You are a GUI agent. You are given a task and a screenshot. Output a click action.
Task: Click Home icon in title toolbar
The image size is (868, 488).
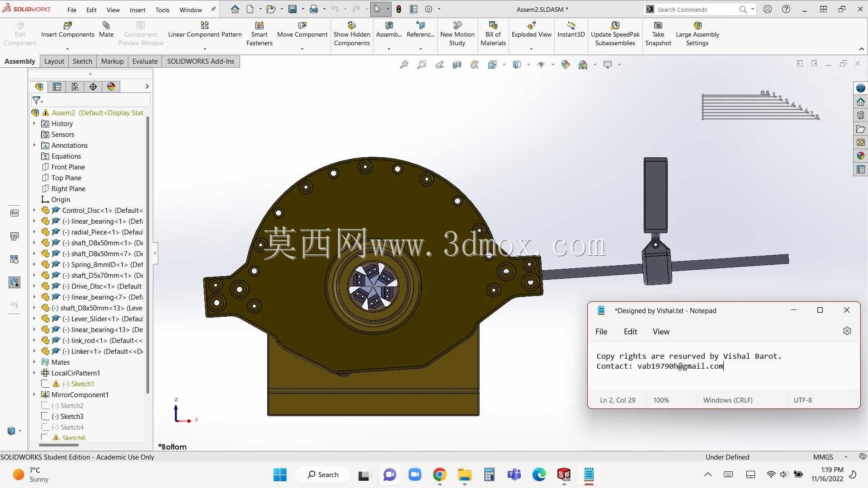click(x=235, y=9)
